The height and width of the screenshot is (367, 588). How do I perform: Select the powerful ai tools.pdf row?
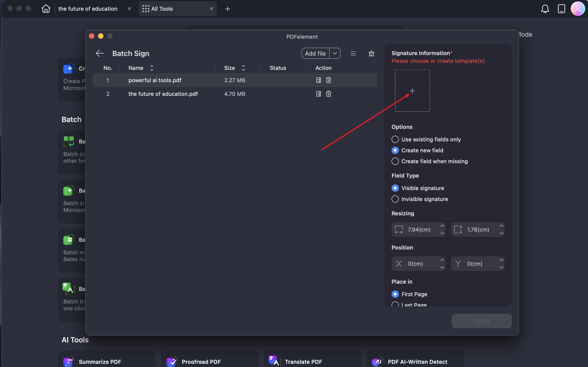[235, 80]
